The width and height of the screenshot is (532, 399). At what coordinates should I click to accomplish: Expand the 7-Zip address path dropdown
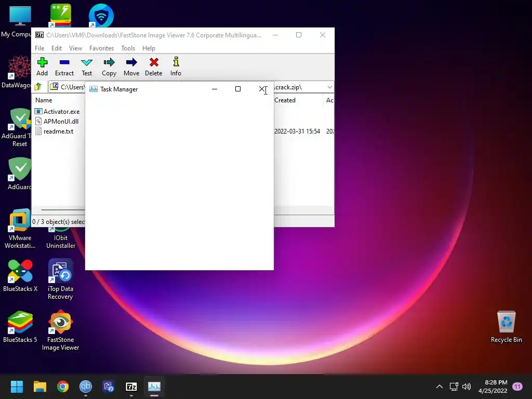point(329,87)
